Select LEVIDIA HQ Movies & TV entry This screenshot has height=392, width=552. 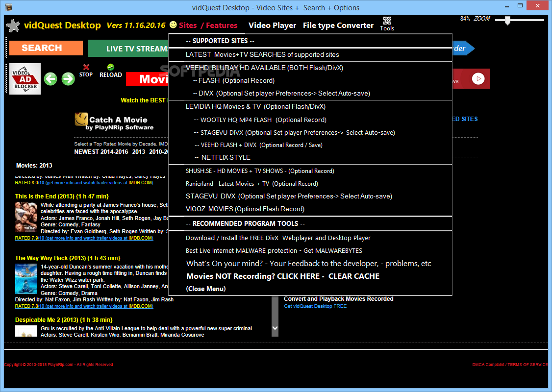(310, 107)
